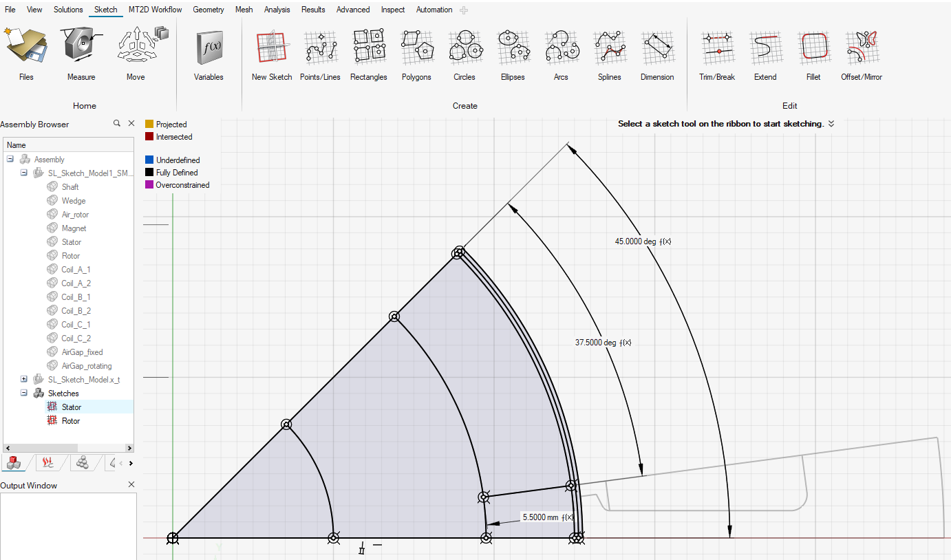Click the Underdefined blue color swatch
Image resolution: width=951 pixels, height=560 pixels.
(149, 160)
